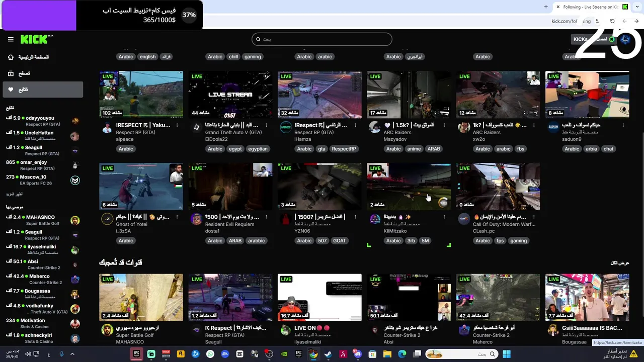
Task: Open three-dot menu on IHamza stream card
Action: click(x=355, y=125)
